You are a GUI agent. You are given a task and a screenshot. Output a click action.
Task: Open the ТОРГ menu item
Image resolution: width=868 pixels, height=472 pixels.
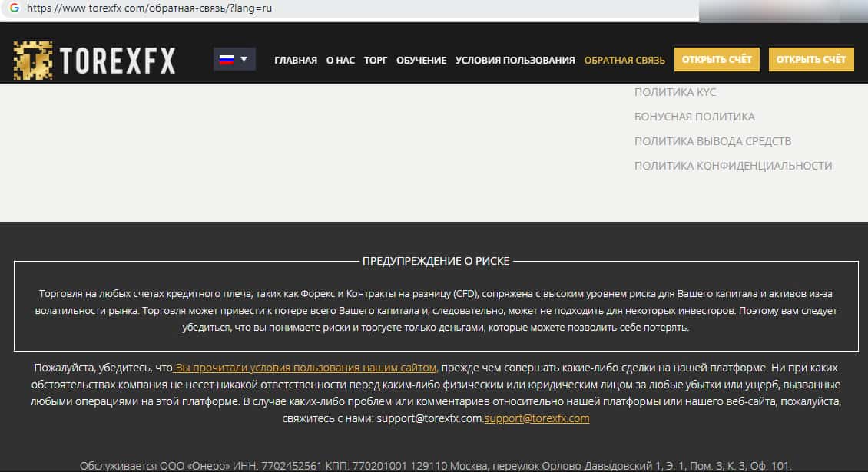coord(376,61)
